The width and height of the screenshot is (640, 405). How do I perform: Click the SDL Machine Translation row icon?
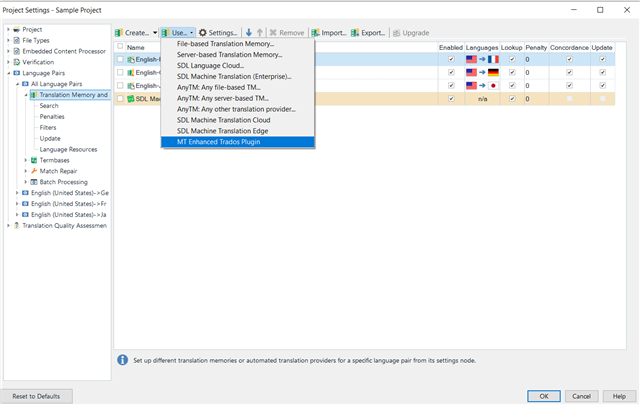pos(131,99)
